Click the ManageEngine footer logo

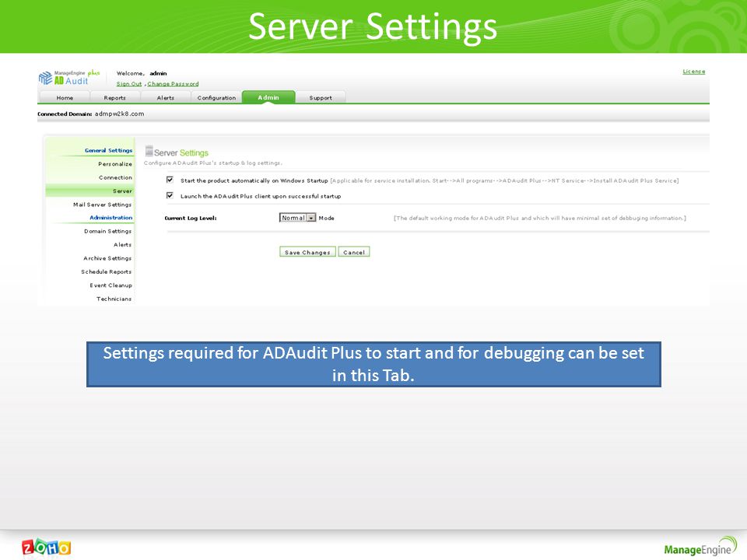tap(700, 547)
